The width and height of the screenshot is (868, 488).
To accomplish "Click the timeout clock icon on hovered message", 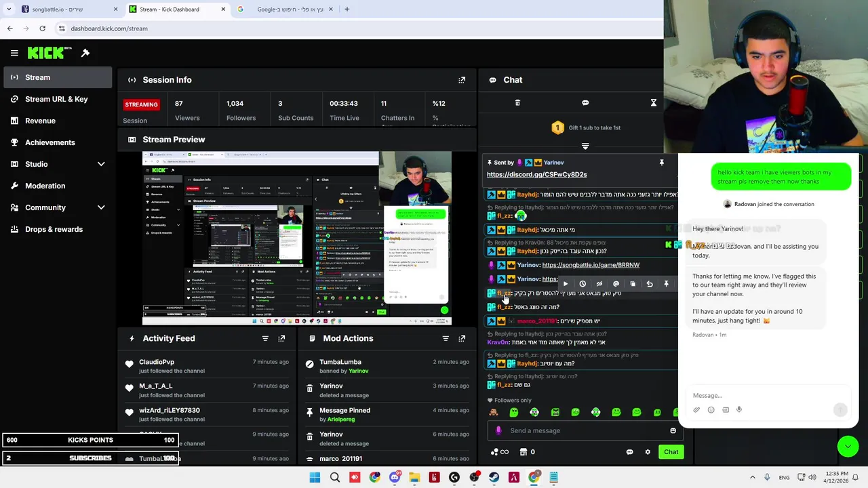I will pyautogui.click(x=583, y=284).
